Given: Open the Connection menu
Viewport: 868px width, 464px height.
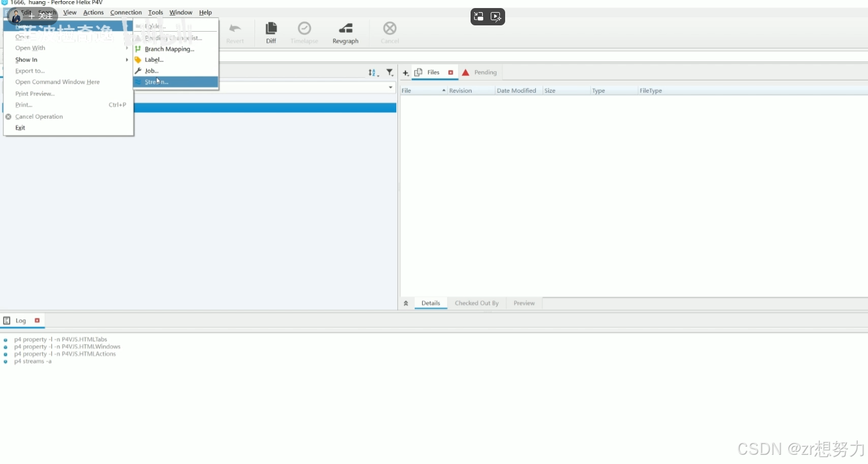Looking at the screenshot, I should (x=126, y=12).
